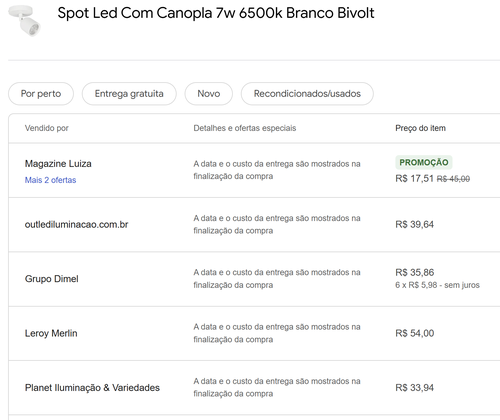This screenshot has width=500, height=420.
Task: Click the R$ 17,51 promotional price
Action: [414, 179]
